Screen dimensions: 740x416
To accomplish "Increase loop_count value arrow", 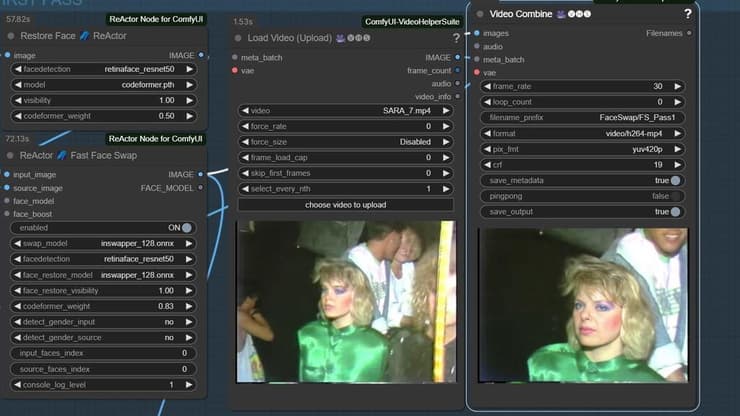I will (678, 102).
